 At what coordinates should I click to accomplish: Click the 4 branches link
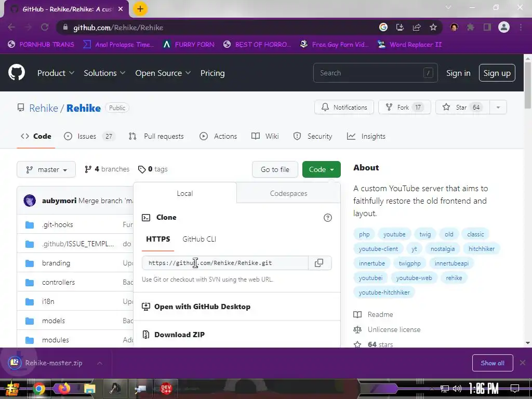coord(107,169)
